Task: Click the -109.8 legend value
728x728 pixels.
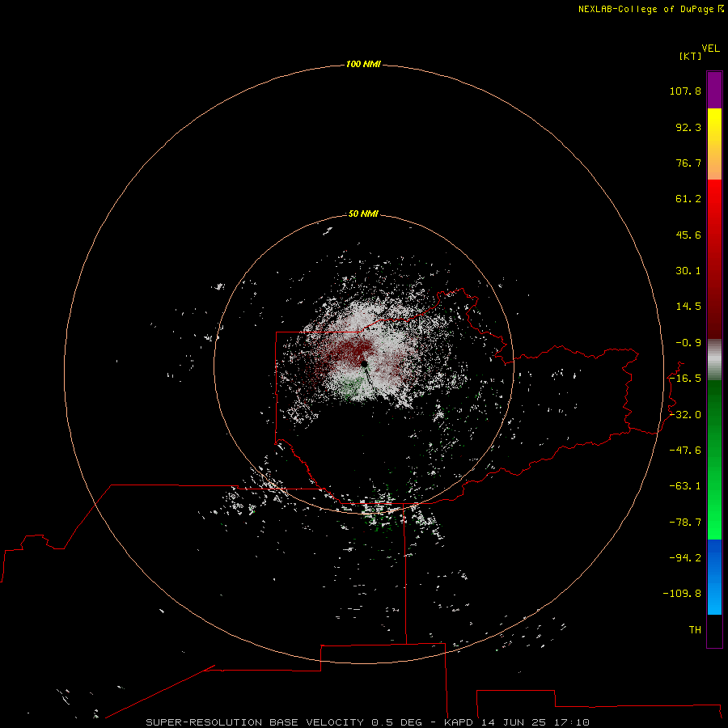Action: tap(682, 594)
